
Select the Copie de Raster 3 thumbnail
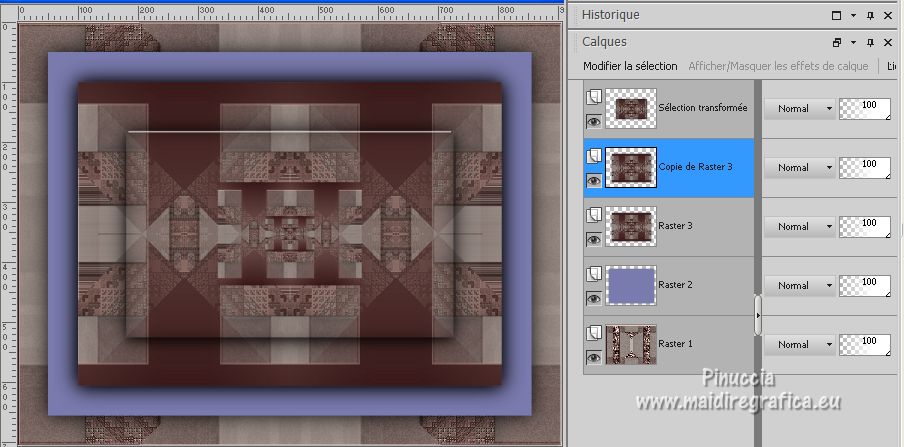pos(631,167)
